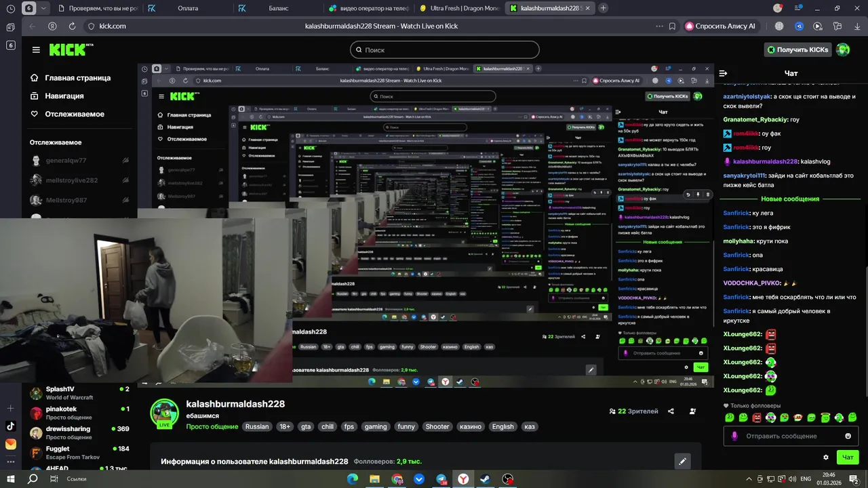Open Windows Start menu
This screenshot has height=488, width=868.
pos(12,479)
